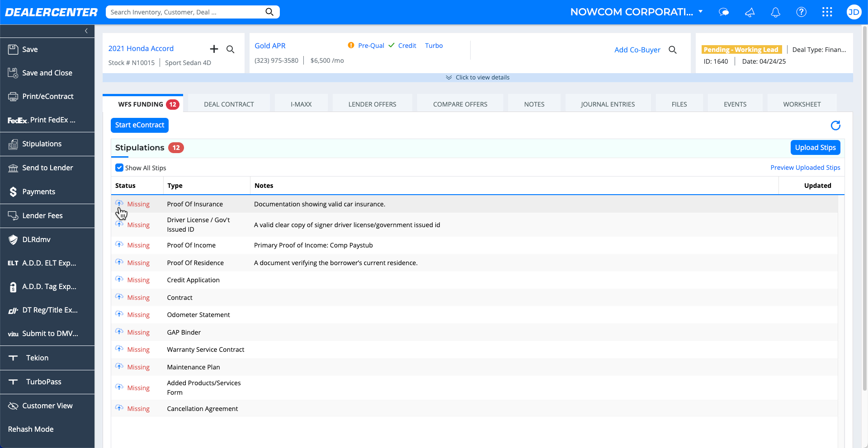The image size is (868, 448).
Task: Open the chat messages icon in header
Action: pyautogui.click(x=724, y=12)
